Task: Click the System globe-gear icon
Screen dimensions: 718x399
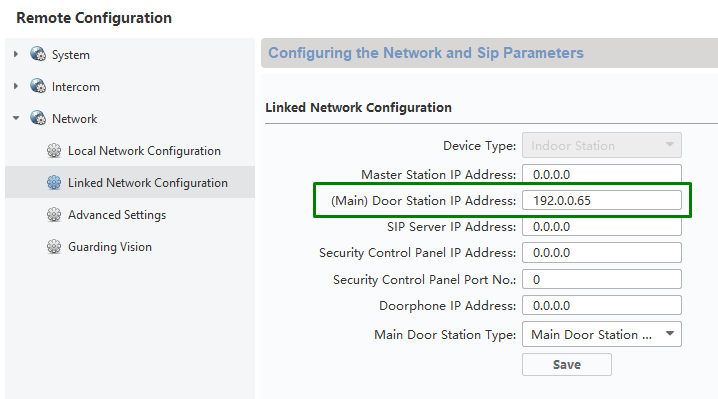Action: [38, 54]
